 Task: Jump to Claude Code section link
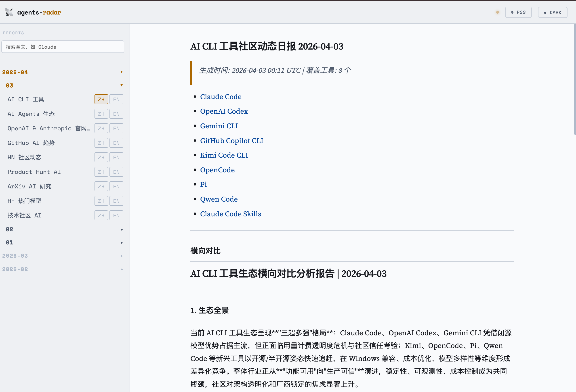(x=221, y=97)
